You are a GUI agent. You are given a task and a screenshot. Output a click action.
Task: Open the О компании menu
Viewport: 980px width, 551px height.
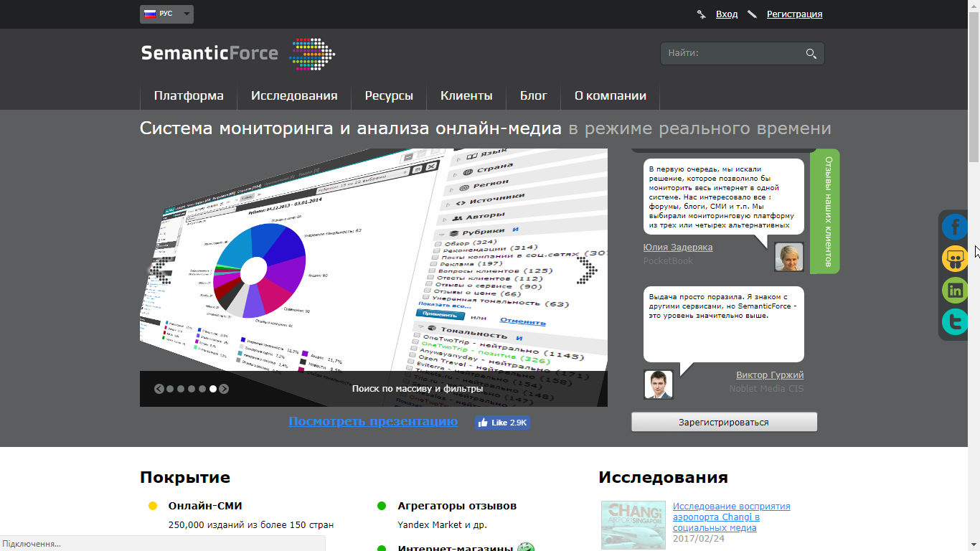pos(611,95)
